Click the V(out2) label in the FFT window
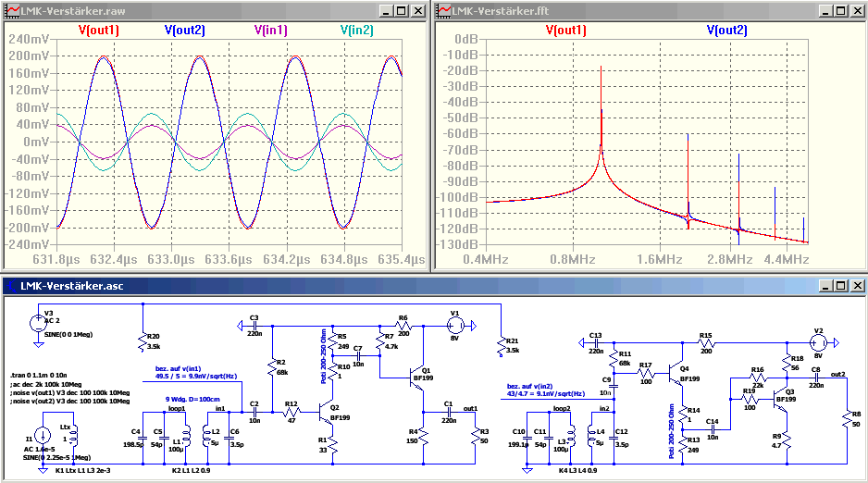The image size is (868, 483). coord(726,30)
